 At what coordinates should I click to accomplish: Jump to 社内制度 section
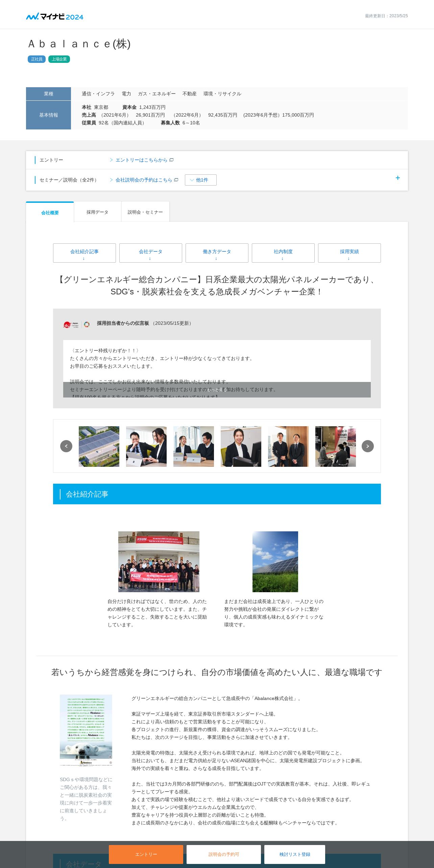(x=283, y=253)
